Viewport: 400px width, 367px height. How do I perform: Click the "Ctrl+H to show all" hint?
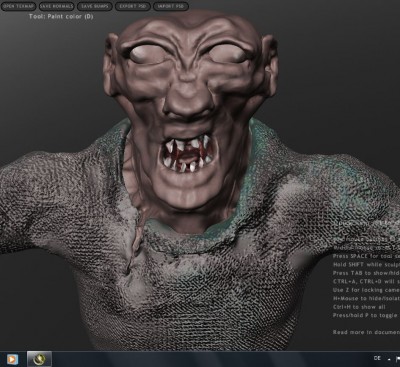click(359, 307)
